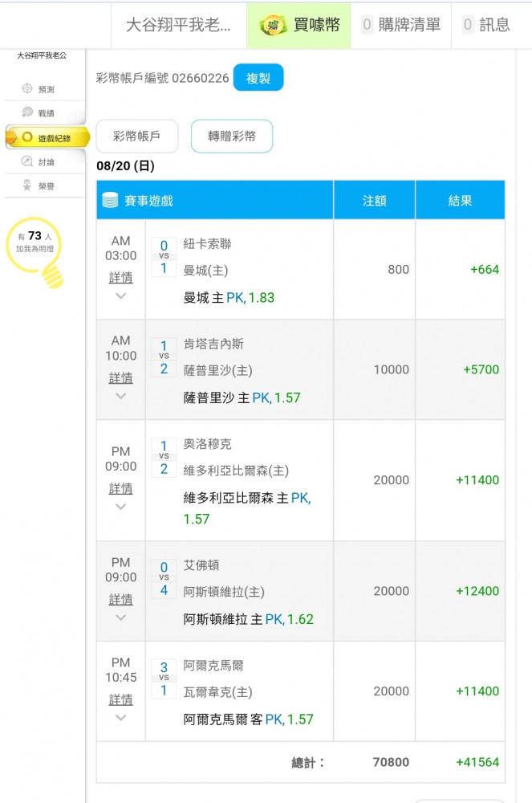The height and width of the screenshot is (803, 532).
Task: Expand chevron under 薩普里沙 match details
Action: coord(120,396)
